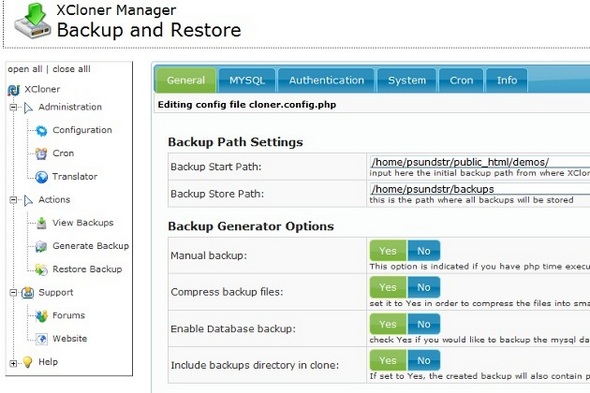Set Manual backup to No

pos(424,251)
